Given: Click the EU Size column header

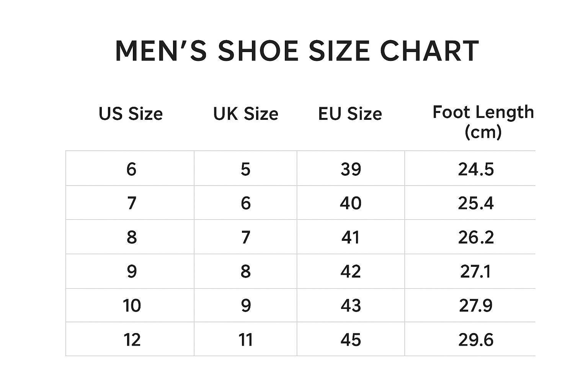Looking at the screenshot, I should point(350,114).
